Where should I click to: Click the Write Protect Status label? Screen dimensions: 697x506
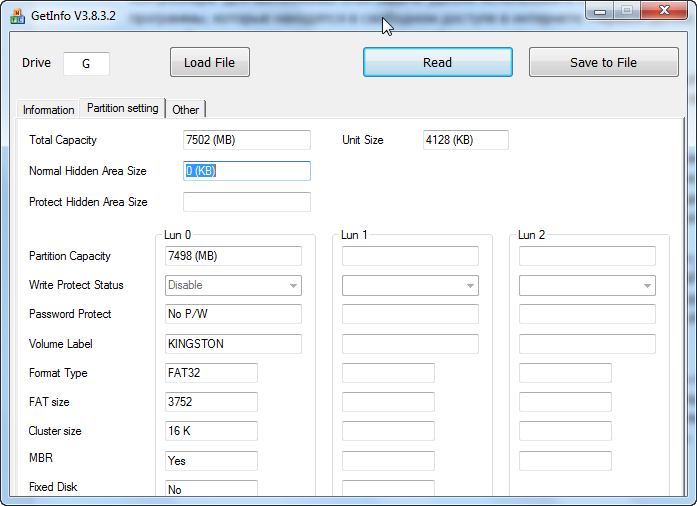point(76,285)
